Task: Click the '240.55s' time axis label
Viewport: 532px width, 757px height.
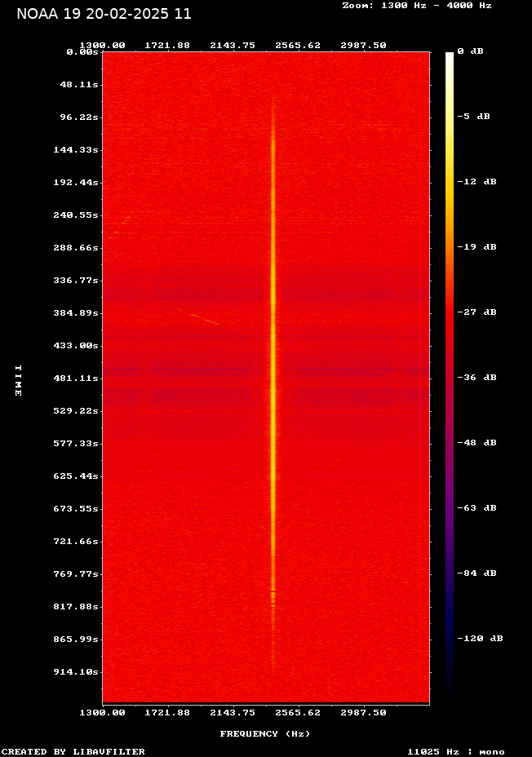Action: tap(76, 215)
